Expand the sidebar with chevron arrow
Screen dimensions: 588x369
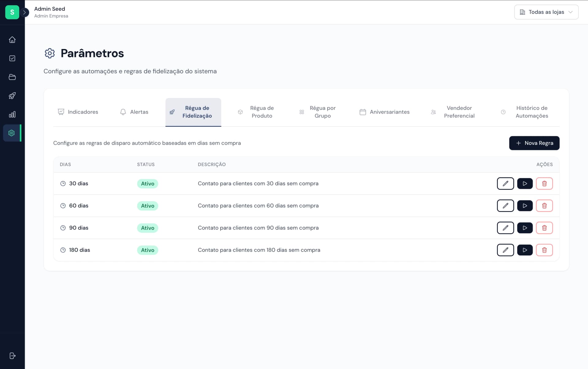point(24,13)
